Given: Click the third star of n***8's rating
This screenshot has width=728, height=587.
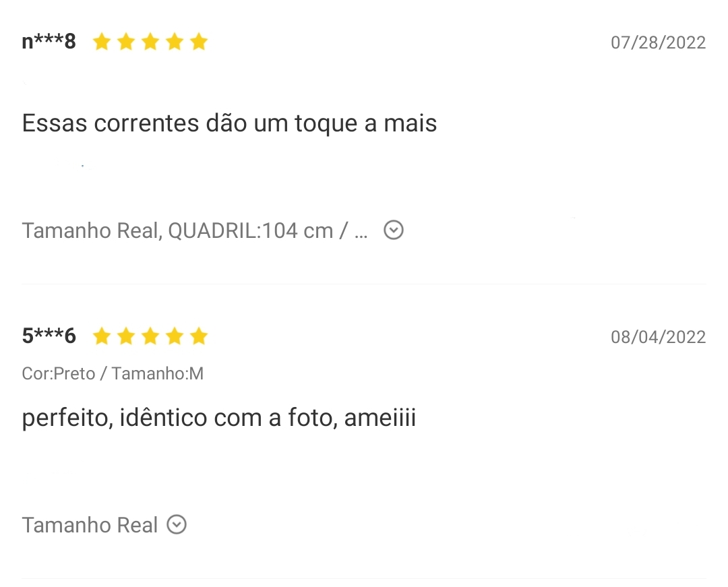Looking at the screenshot, I should (150, 42).
